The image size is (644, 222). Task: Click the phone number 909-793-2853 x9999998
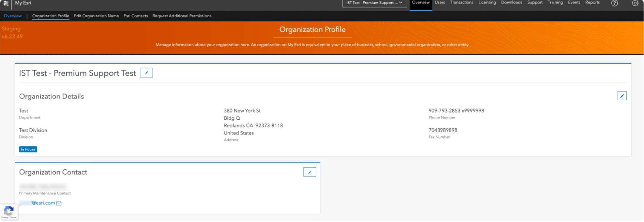point(456,111)
